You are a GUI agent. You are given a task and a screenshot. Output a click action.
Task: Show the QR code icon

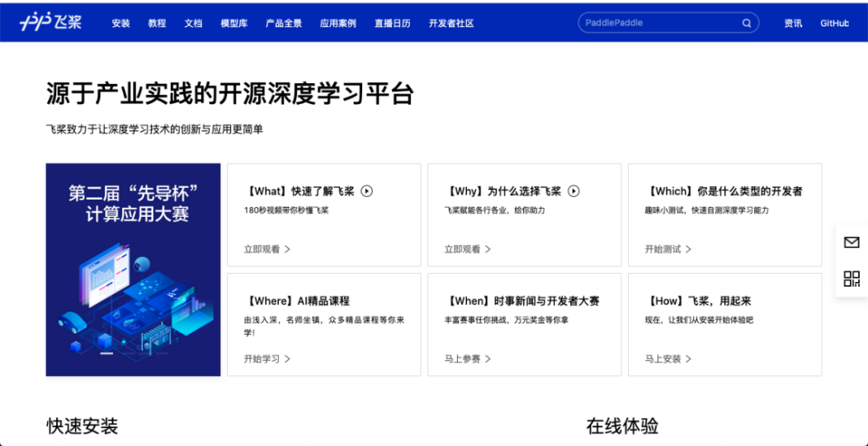point(851,279)
